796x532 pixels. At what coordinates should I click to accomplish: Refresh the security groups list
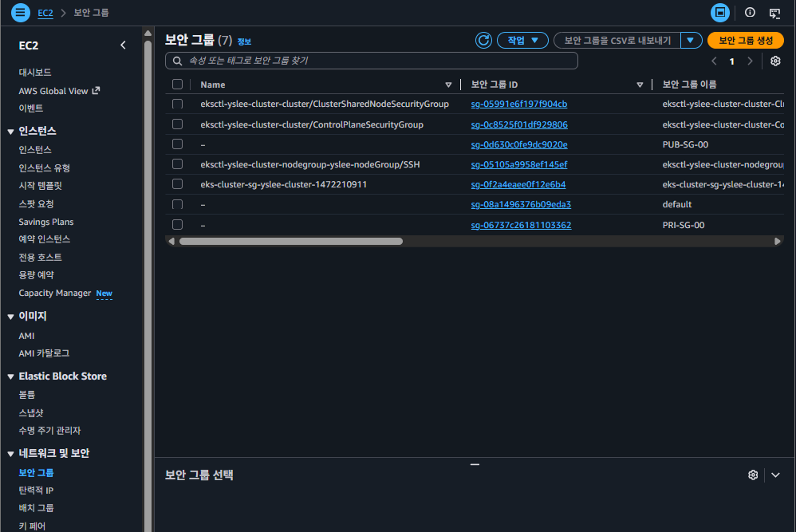(483, 40)
